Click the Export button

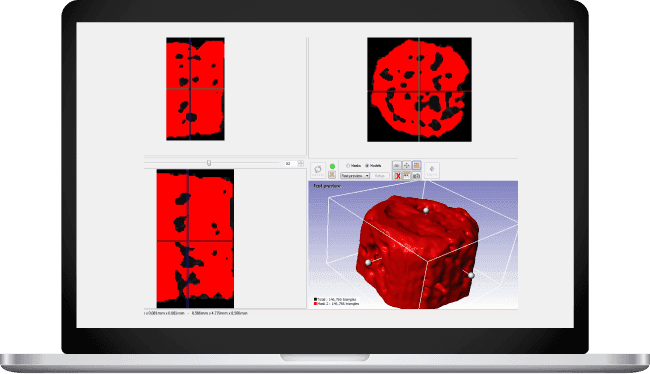click(432, 170)
